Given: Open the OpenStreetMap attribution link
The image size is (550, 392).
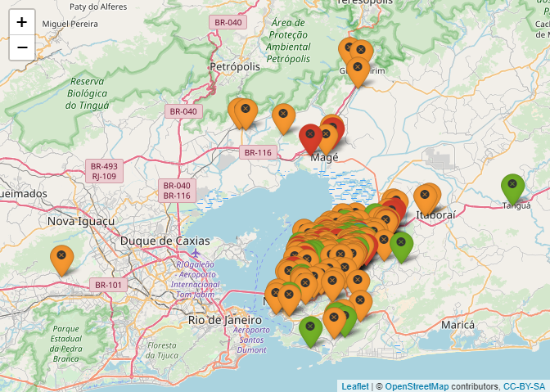Looking at the screenshot, I should pyautogui.click(x=417, y=386).
